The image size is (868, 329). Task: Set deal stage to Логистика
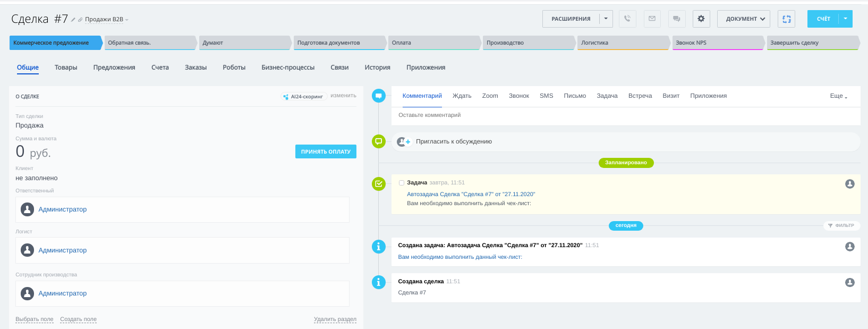(622, 43)
